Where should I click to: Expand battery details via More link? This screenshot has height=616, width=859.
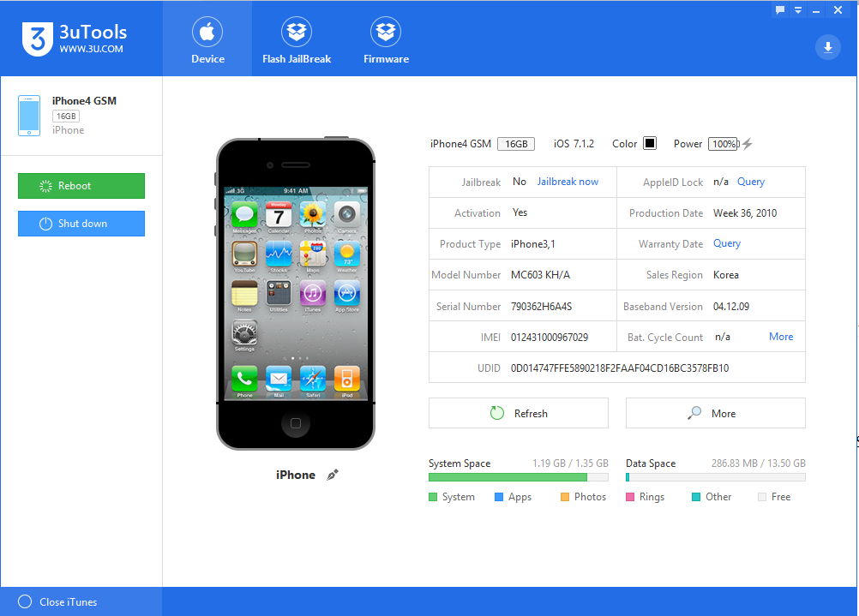(x=780, y=337)
